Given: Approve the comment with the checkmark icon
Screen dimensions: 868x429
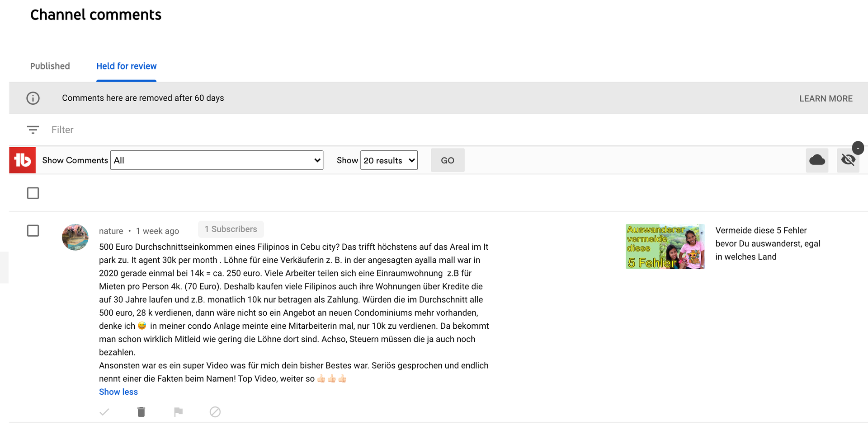Looking at the screenshot, I should (104, 412).
